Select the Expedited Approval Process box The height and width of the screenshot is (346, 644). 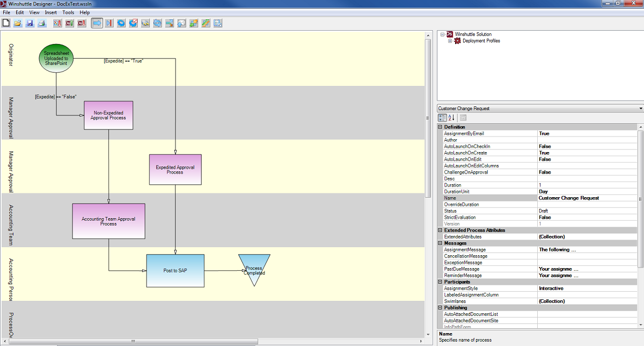[175, 169]
